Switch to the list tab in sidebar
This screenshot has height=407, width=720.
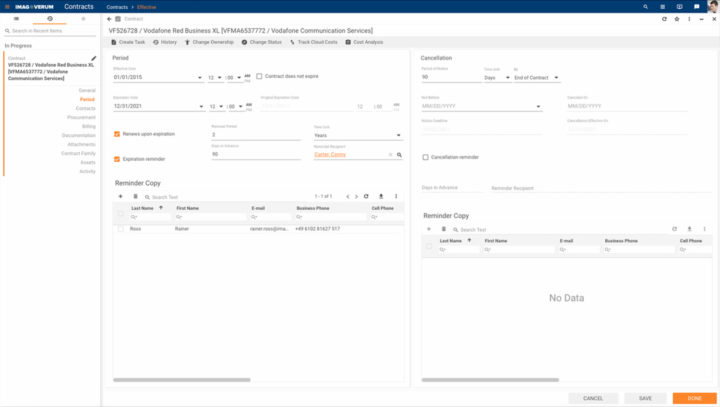[x=17, y=19]
